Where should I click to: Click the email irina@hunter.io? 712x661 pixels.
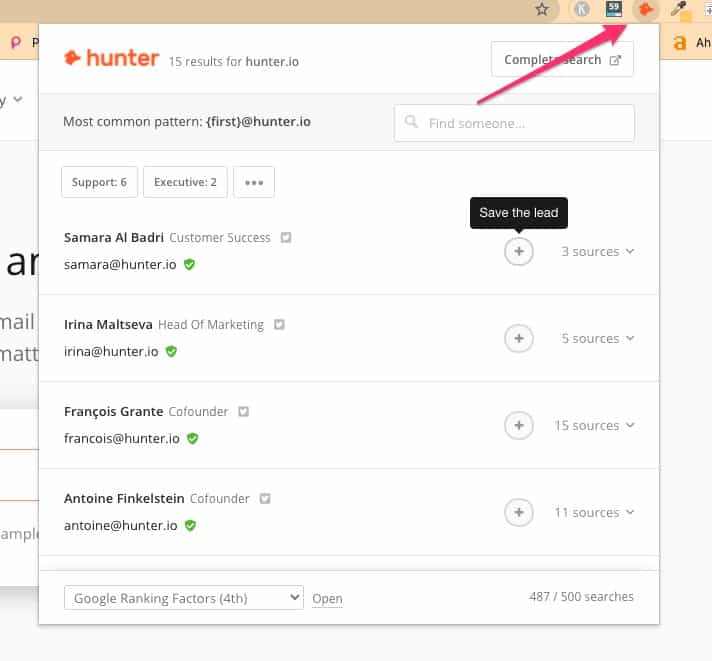[111, 351]
